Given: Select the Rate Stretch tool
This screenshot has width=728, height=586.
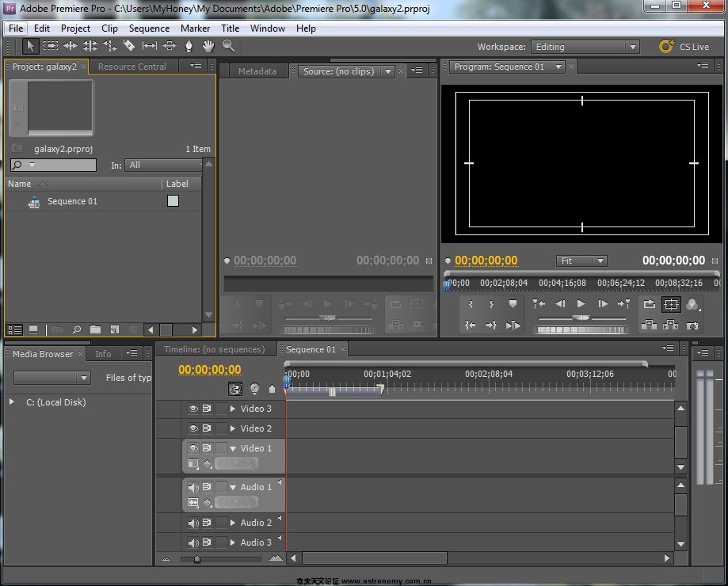Looking at the screenshot, I should pos(110,45).
